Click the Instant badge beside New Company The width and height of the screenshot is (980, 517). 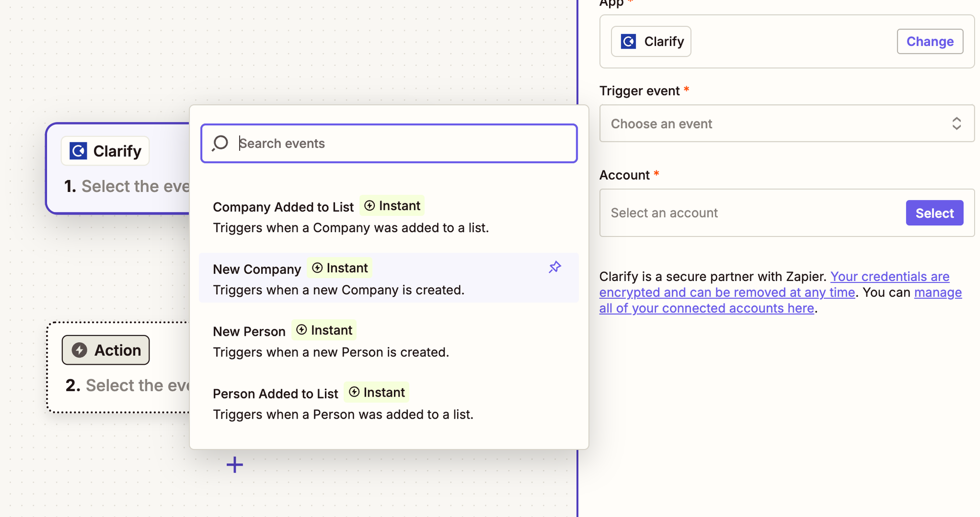point(340,268)
